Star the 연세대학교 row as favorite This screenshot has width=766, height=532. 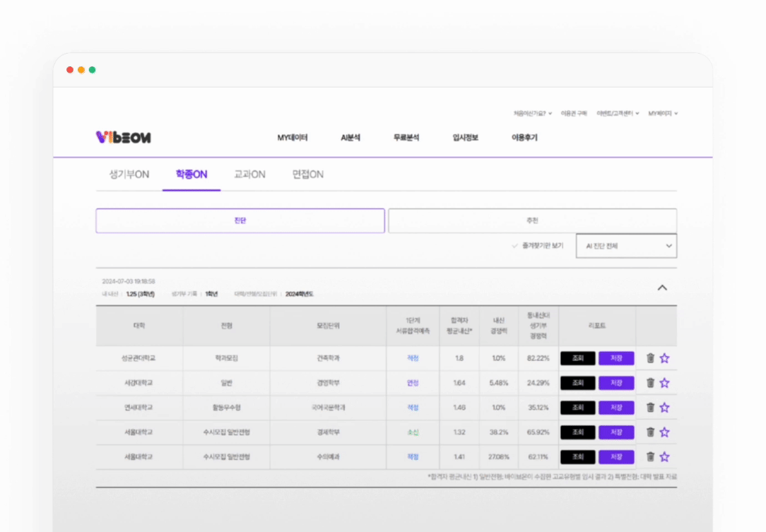[664, 408]
